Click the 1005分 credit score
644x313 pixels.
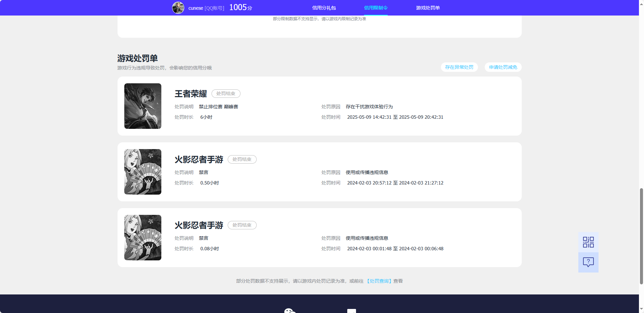(x=240, y=7)
